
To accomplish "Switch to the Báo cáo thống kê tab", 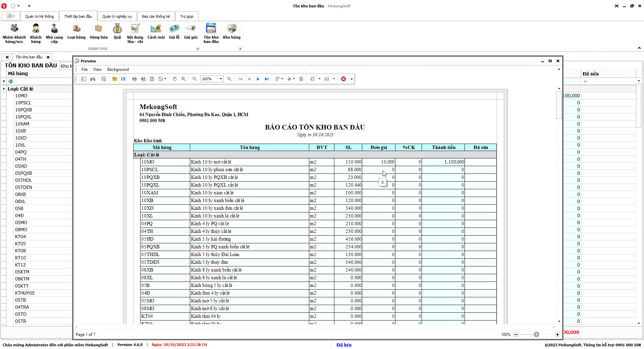I will tap(156, 16).
